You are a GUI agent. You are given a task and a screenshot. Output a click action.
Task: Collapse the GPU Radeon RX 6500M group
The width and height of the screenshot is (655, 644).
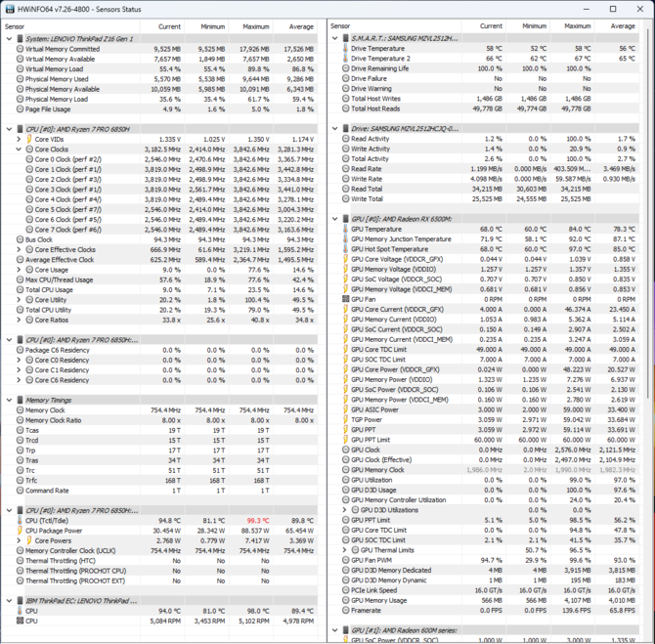point(335,219)
